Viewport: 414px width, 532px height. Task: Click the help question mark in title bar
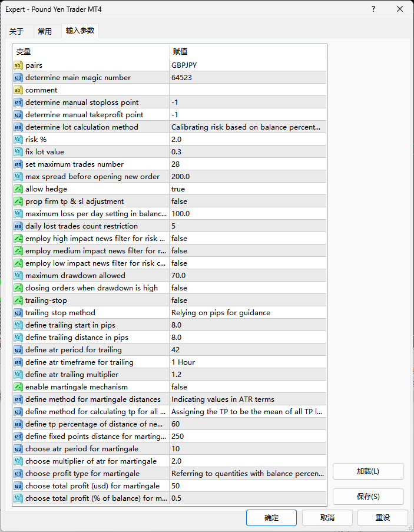point(374,9)
